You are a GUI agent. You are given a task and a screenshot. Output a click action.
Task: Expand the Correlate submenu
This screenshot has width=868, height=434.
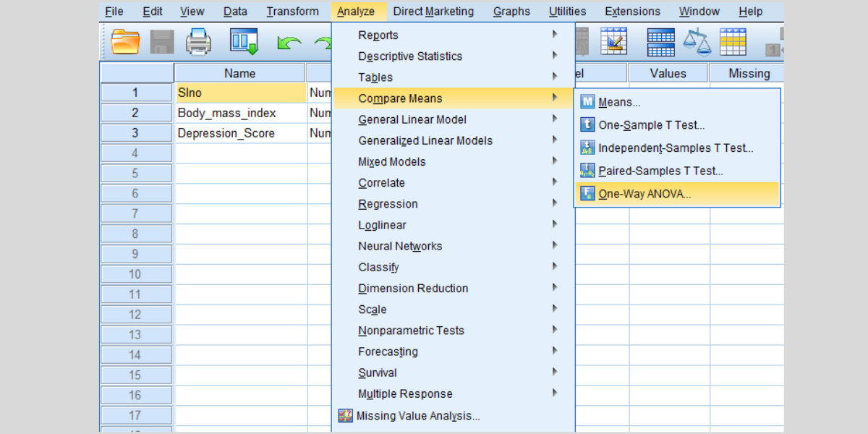[454, 182]
